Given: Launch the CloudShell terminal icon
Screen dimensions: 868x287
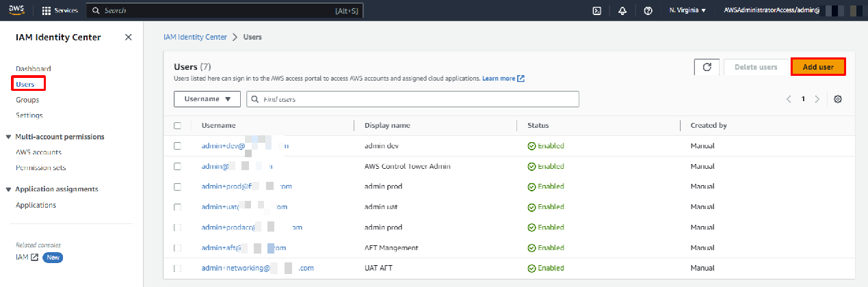Looking at the screenshot, I should click(596, 11).
